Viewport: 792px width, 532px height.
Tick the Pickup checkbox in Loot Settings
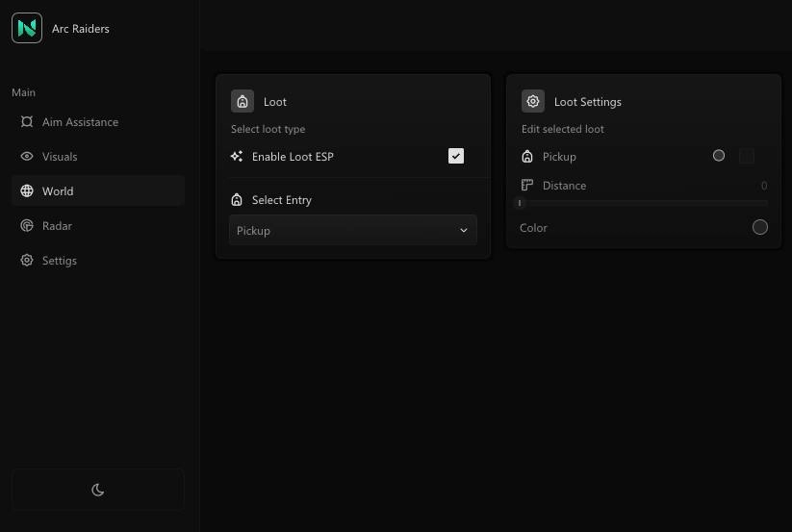[x=746, y=156]
